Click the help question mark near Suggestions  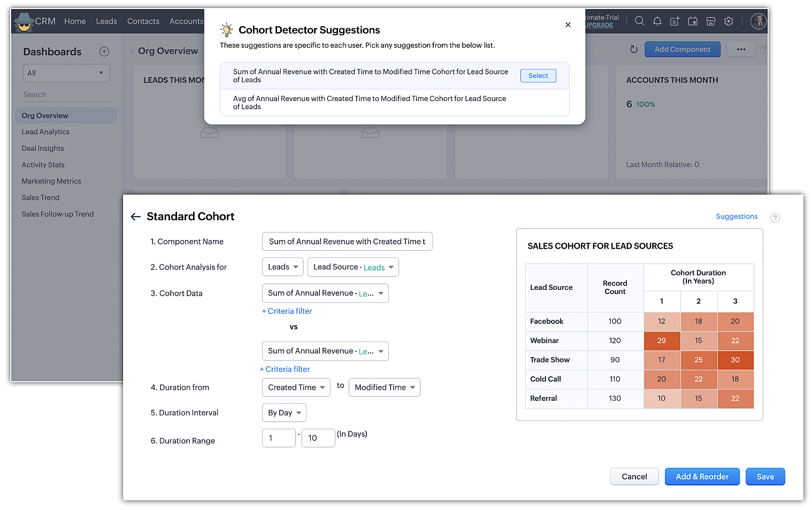coord(775,218)
